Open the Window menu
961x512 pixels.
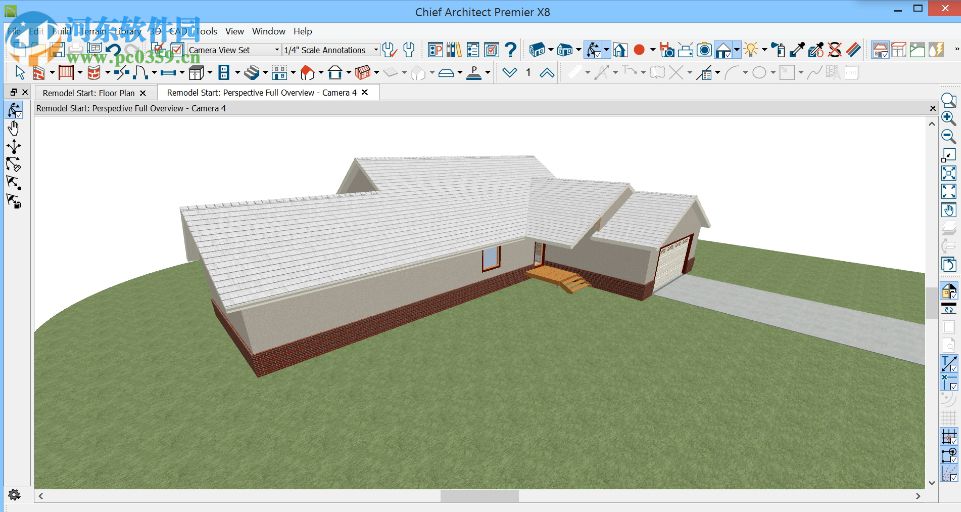268,31
